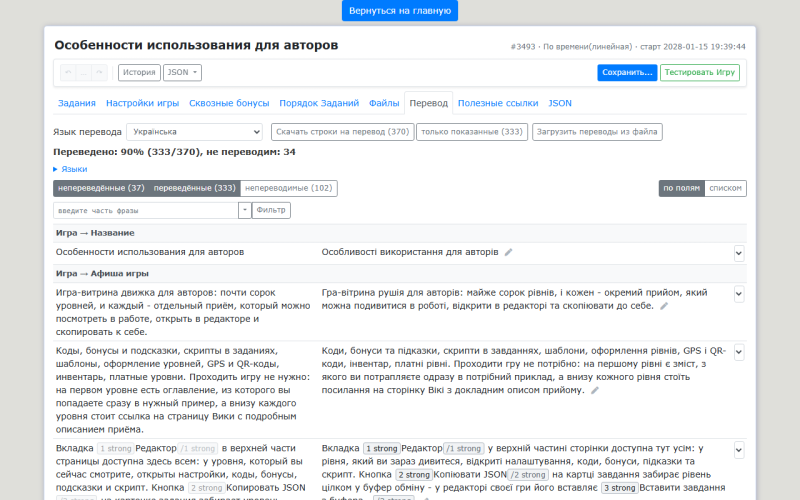Open row dropdown for 'Гра-вітрина рушія' translation
Viewport: 800px width, 500px height.
pyautogui.click(x=739, y=294)
